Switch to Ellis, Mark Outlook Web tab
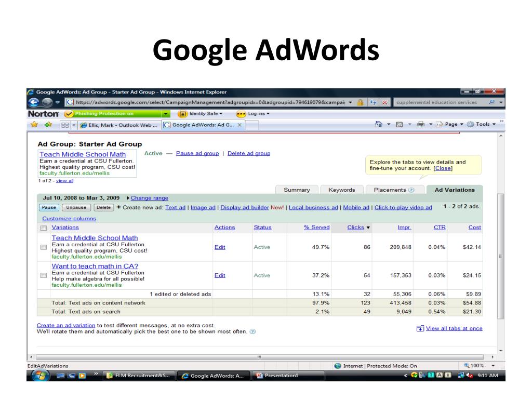This screenshot has width=532, height=399. click(119, 125)
